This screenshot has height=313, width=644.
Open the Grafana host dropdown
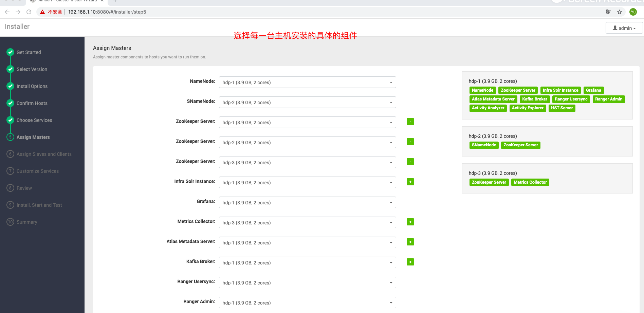click(x=307, y=202)
